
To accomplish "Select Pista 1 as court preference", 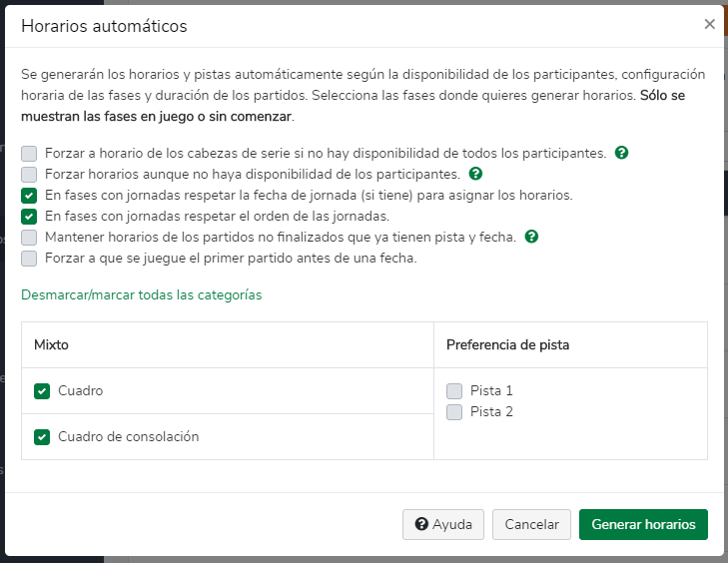I will [x=454, y=391].
